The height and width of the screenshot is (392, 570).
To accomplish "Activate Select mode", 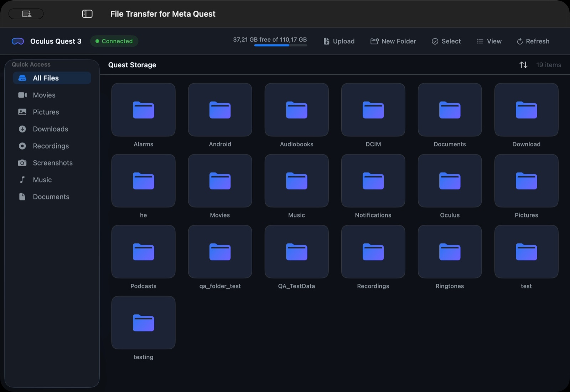I will (446, 41).
